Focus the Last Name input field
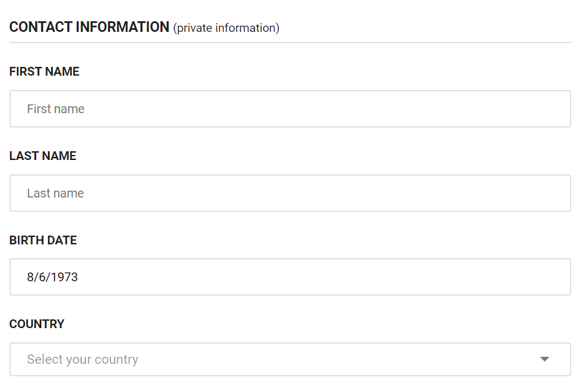 point(290,193)
